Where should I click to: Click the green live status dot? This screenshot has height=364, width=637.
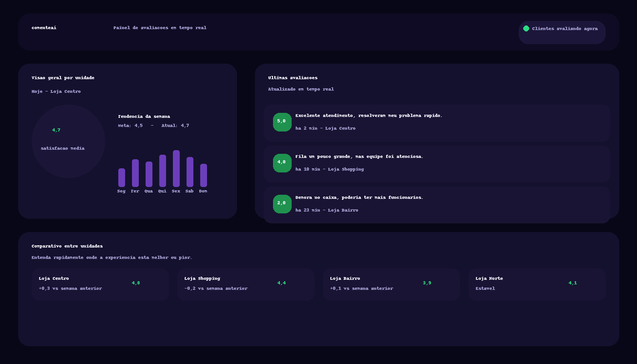point(526,28)
